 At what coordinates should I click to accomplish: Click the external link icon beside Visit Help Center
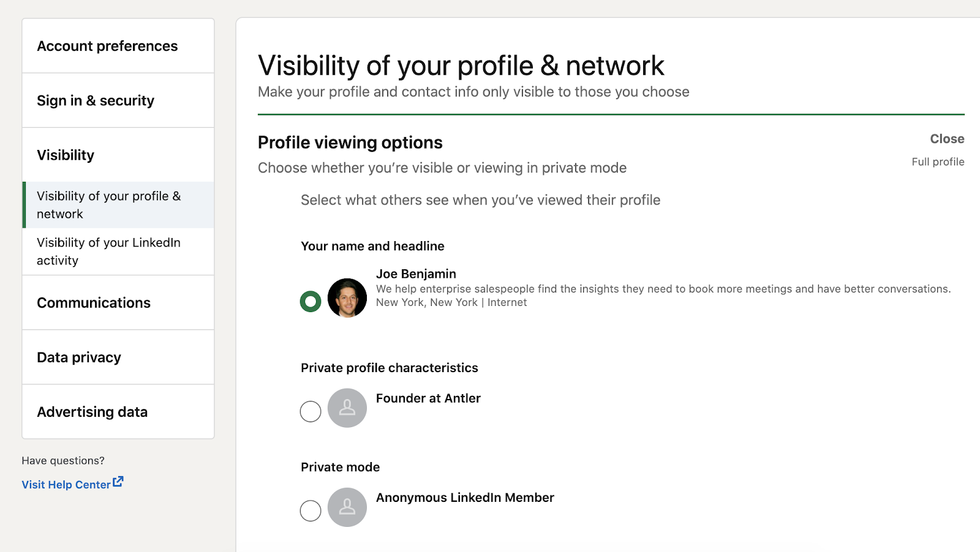pos(118,482)
